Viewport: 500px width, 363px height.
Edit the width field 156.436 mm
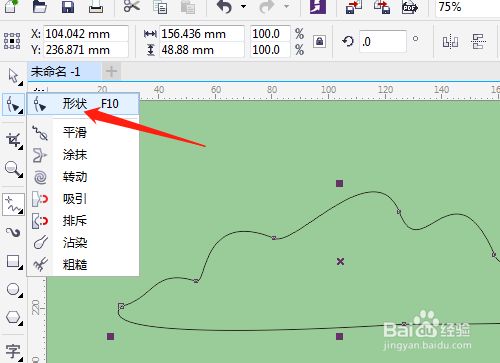point(202,34)
